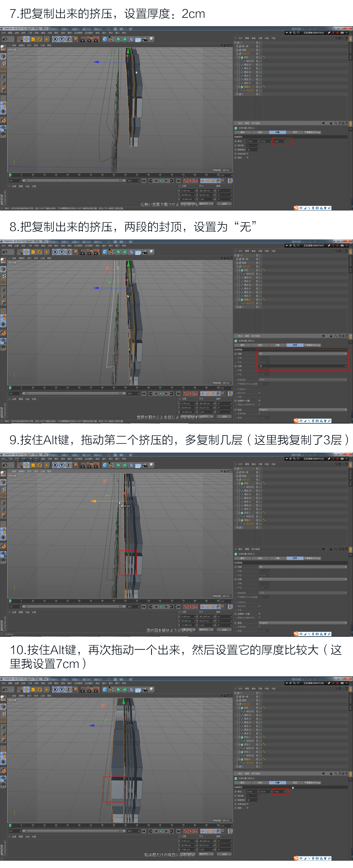This screenshot has width=353, height=868.
Task: Click 平滑着色(Phong) tab button in step 10
Action: 312,782
